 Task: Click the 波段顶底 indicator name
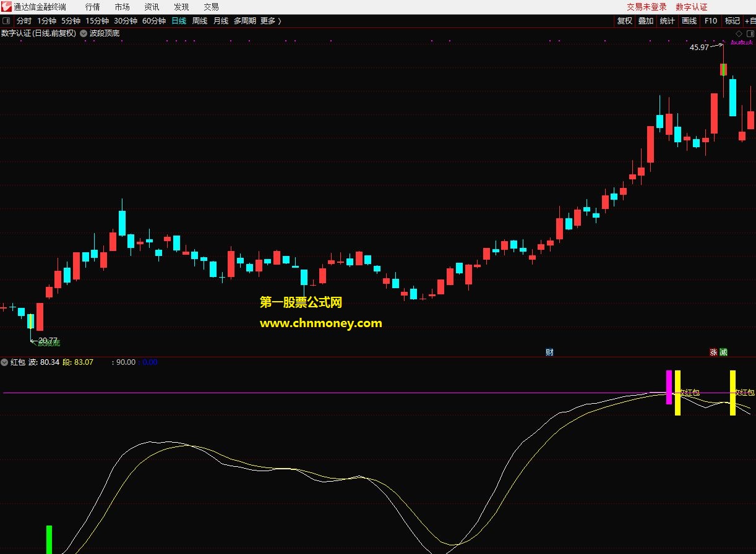click(105, 33)
